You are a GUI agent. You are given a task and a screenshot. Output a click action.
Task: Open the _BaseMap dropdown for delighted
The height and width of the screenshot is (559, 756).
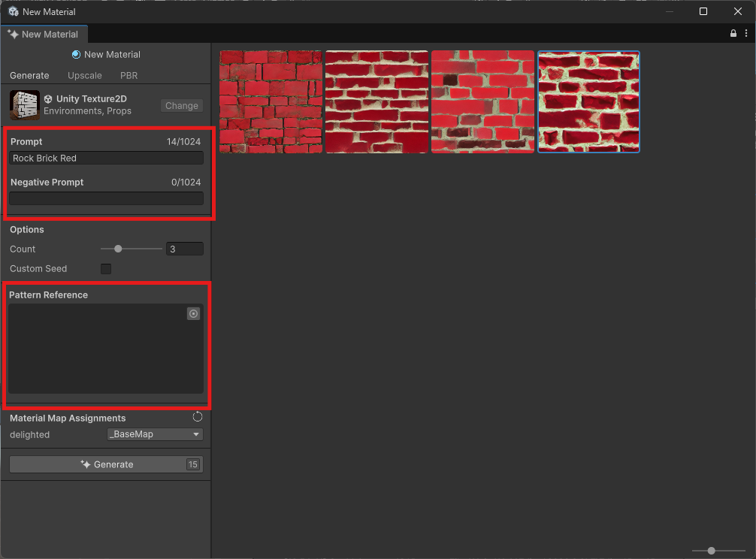click(x=155, y=434)
